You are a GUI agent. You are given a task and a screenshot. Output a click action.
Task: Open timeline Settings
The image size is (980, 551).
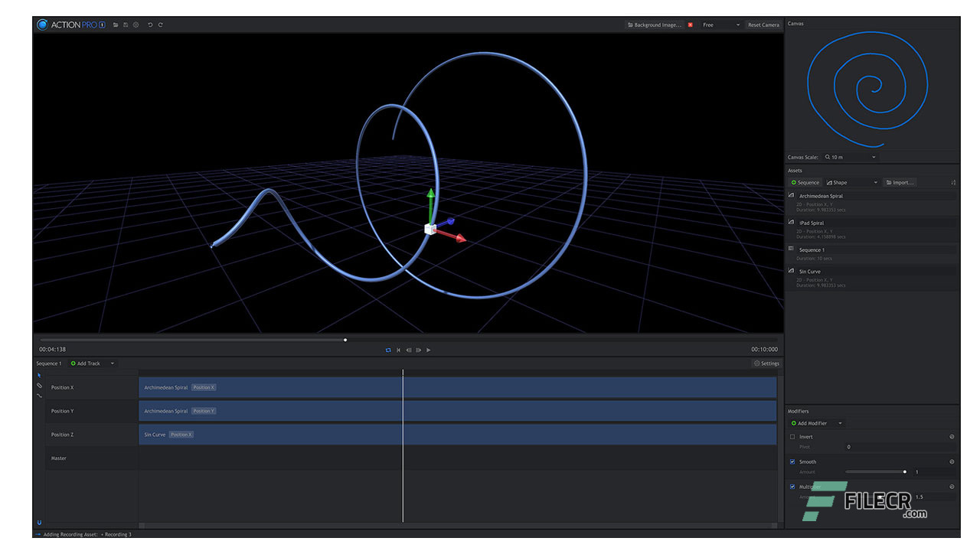coord(766,364)
